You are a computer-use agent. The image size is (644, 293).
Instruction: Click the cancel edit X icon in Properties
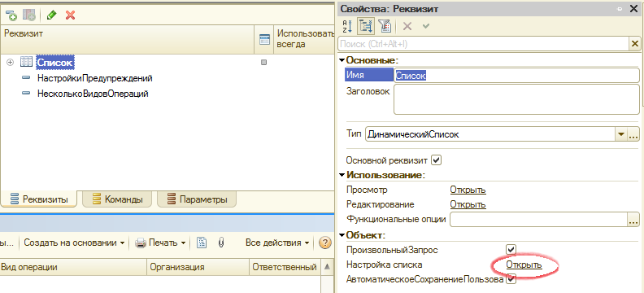pos(407,26)
